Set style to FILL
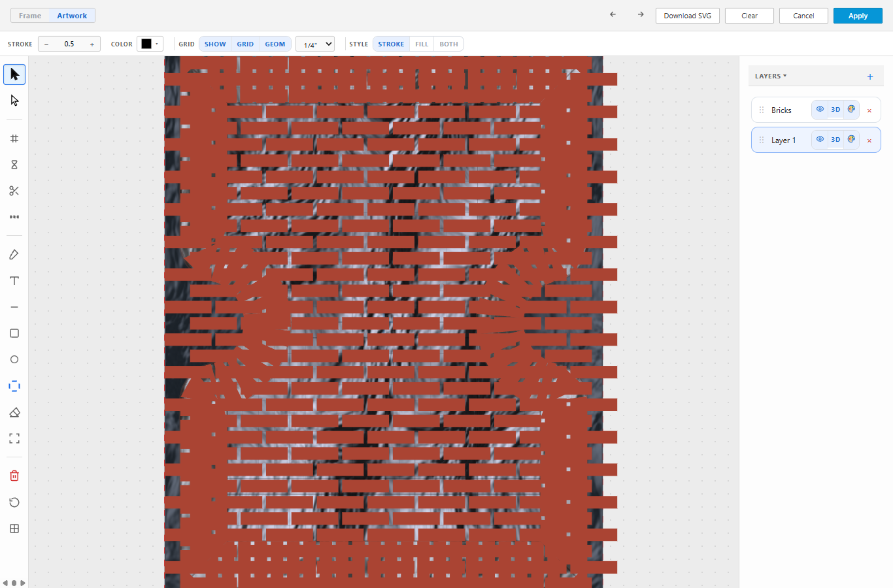The image size is (893, 588). click(x=422, y=44)
